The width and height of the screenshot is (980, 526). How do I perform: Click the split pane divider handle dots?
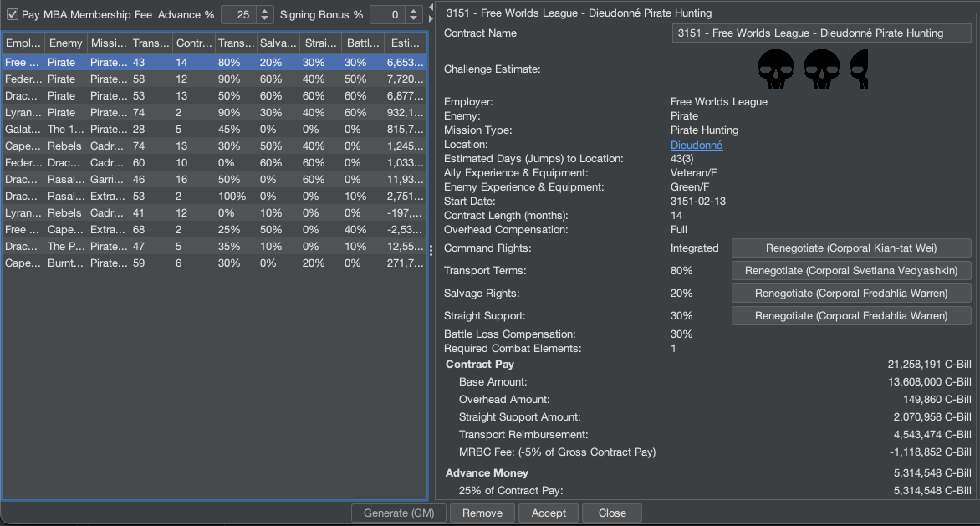click(431, 251)
